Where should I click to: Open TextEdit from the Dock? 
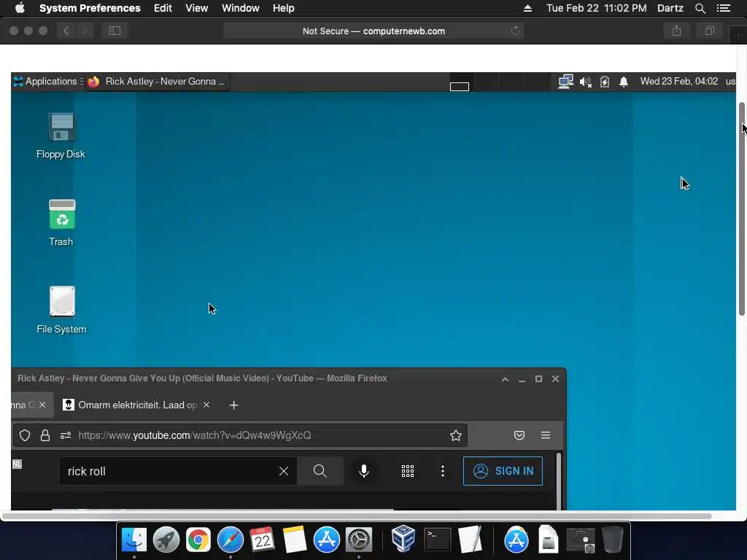click(x=470, y=539)
